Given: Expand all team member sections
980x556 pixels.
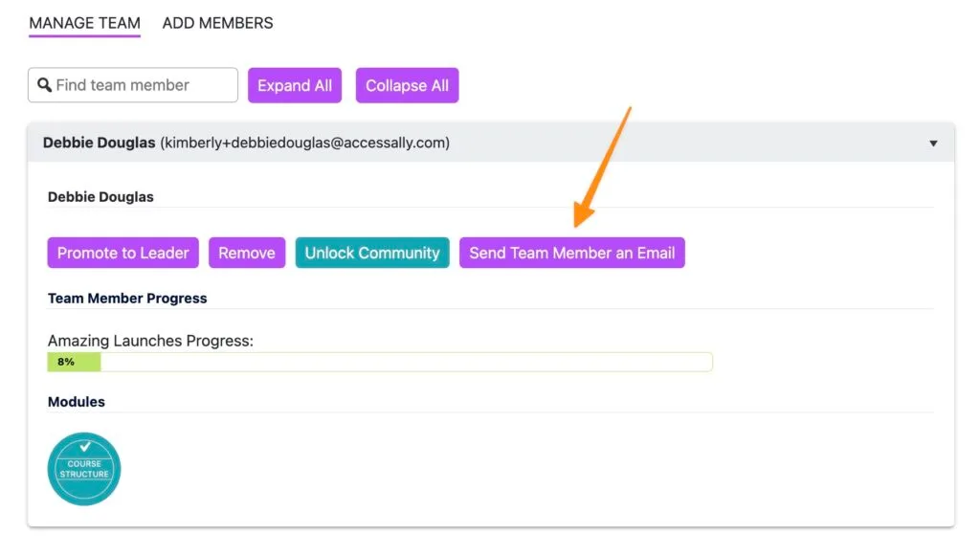Looking at the screenshot, I should [295, 85].
